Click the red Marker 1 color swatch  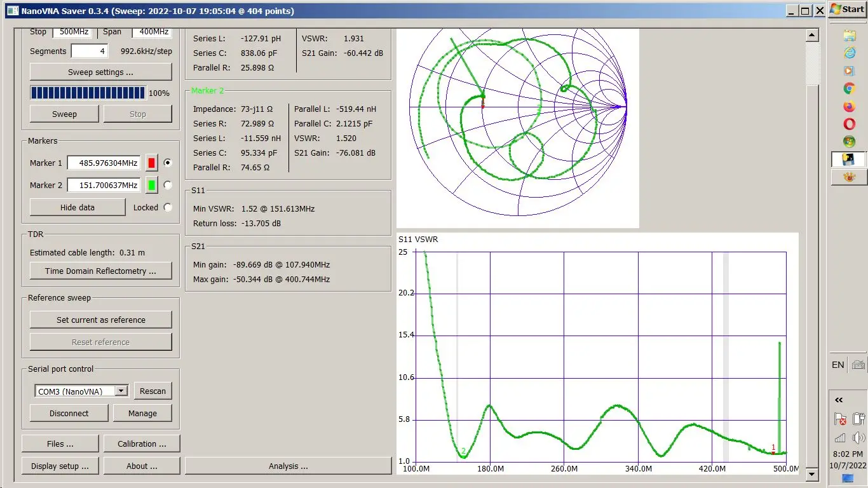(x=151, y=163)
